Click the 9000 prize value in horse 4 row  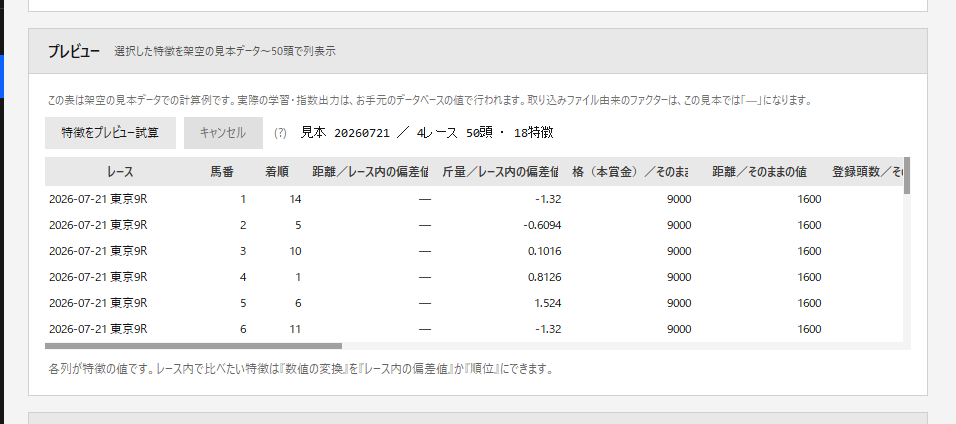pos(679,277)
